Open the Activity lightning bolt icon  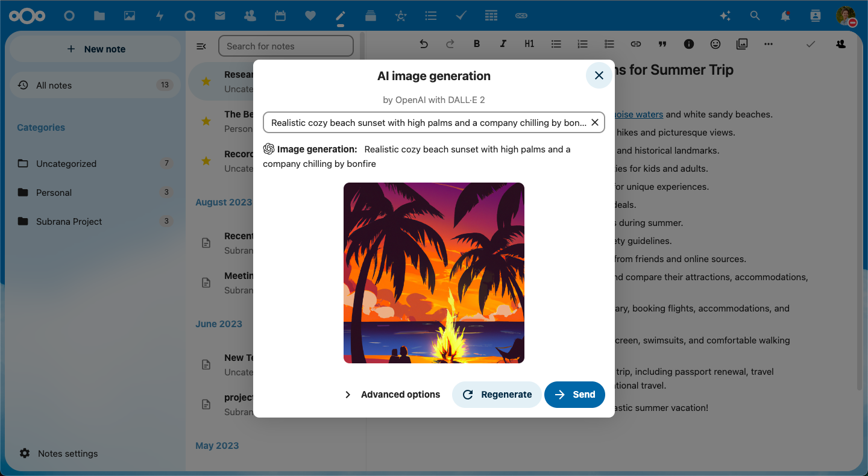160,16
